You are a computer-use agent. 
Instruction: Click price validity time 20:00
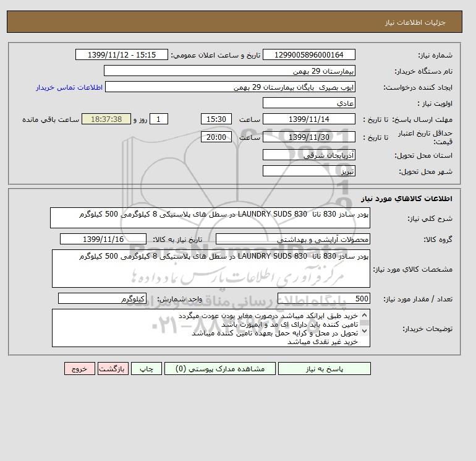216,137
